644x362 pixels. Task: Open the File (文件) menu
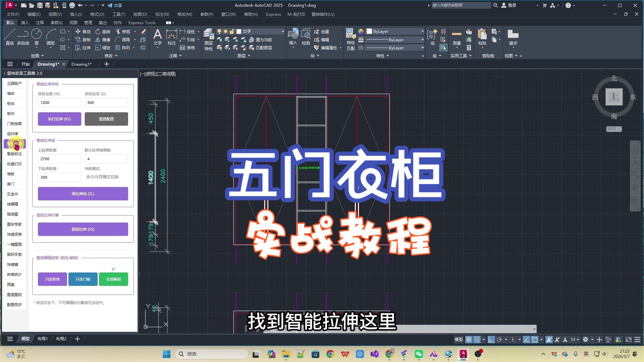click(x=13, y=14)
